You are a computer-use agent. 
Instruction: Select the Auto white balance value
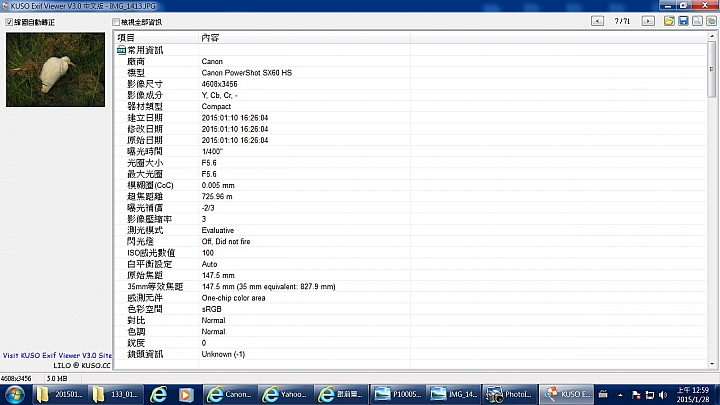click(x=209, y=264)
